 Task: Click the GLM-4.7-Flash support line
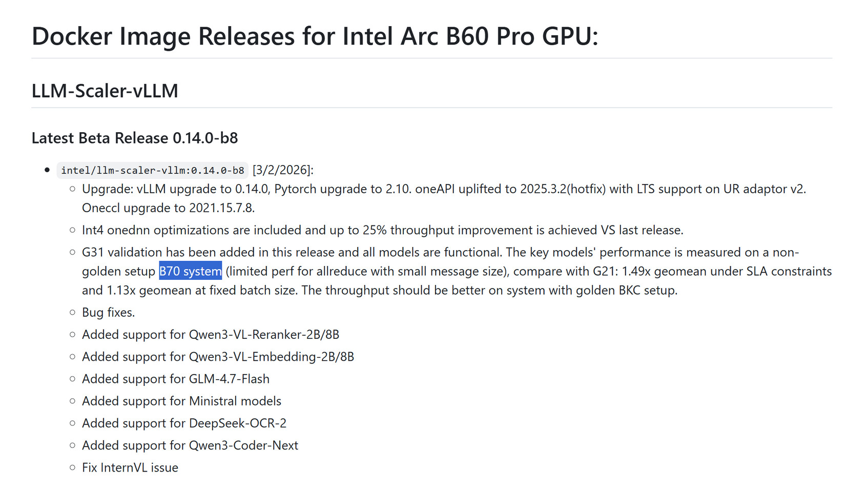175,379
